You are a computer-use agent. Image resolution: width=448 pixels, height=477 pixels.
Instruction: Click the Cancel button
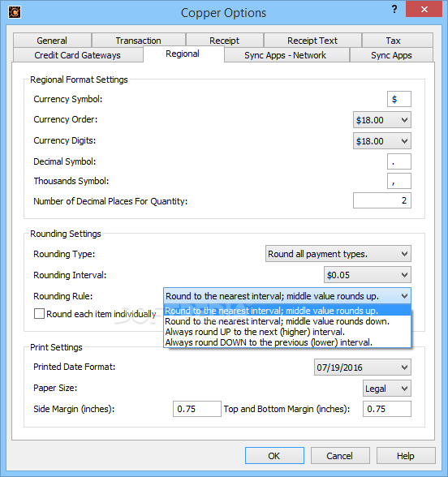[340, 456]
